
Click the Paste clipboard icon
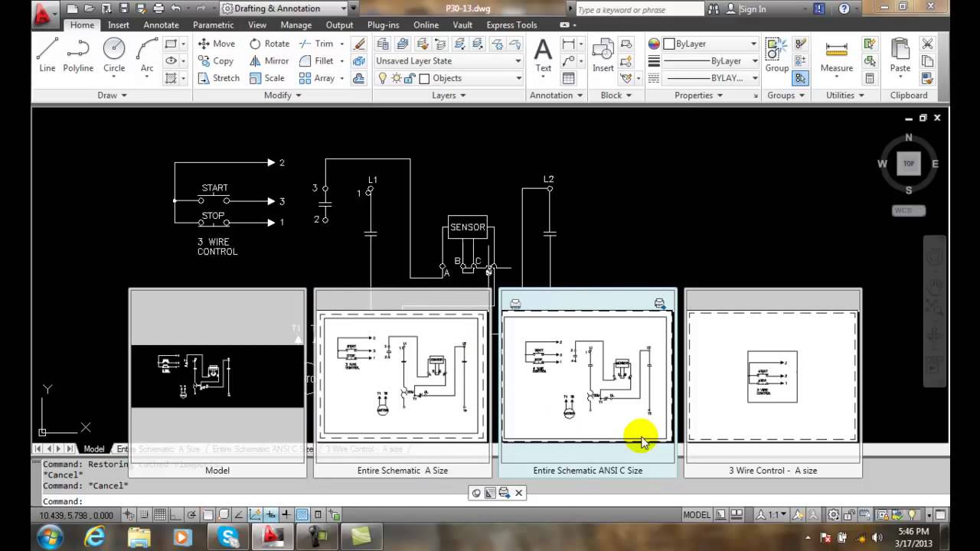[900, 55]
